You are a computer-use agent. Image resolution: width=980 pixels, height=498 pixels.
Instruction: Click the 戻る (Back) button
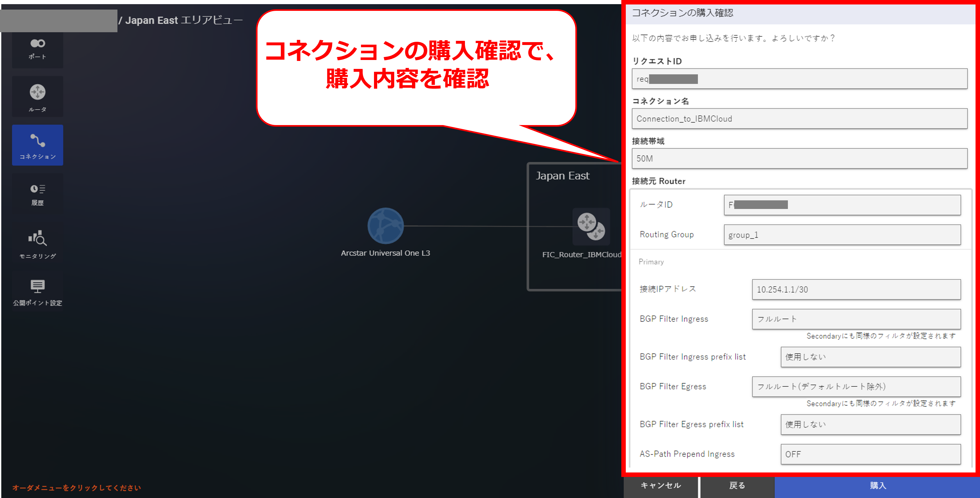737,486
